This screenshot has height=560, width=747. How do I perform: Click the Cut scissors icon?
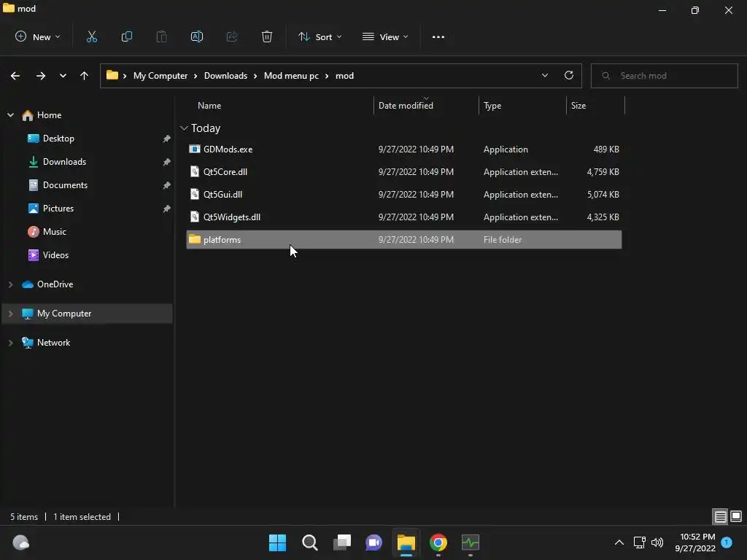pos(91,36)
